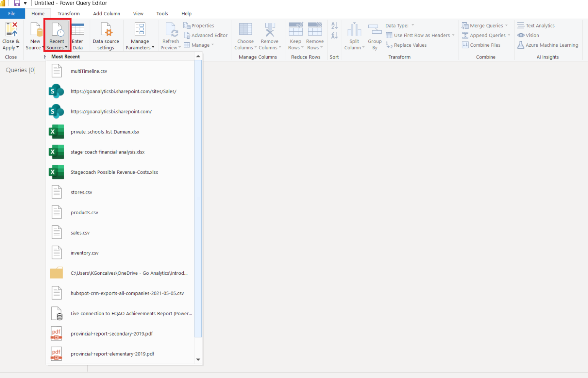Click Replace Values

click(x=406, y=45)
